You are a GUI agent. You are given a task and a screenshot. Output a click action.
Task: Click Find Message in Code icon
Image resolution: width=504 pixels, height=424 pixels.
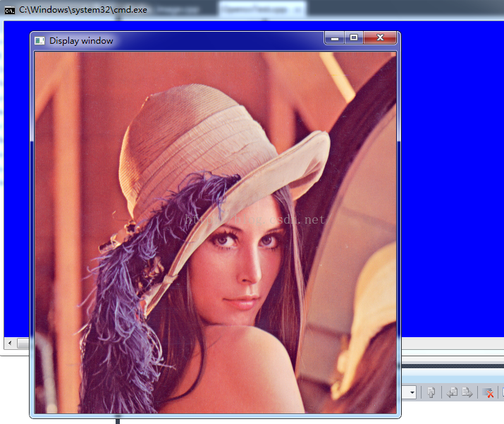pyautogui.click(x=431, y=392)
